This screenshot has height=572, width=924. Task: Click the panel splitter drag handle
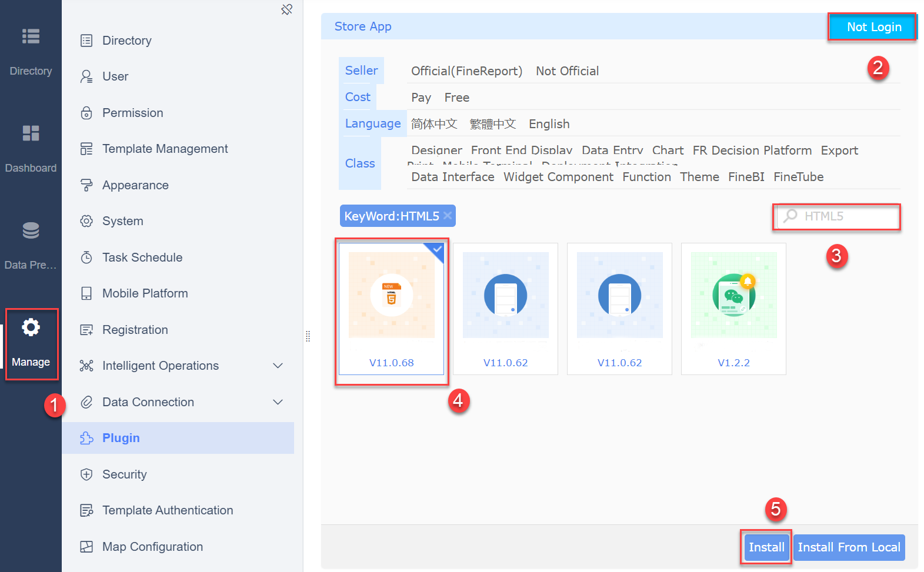point(308,336)
